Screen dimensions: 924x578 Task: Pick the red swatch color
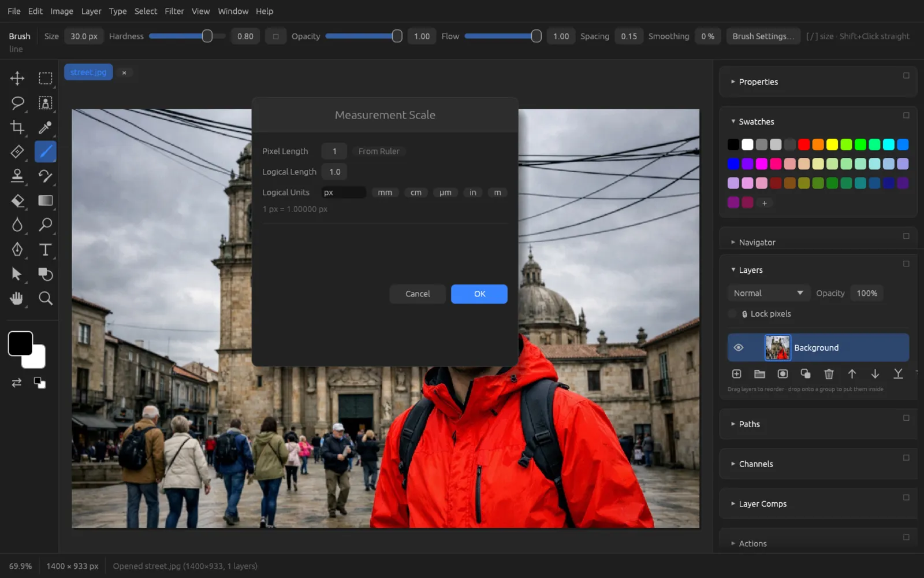click(804, 144)
